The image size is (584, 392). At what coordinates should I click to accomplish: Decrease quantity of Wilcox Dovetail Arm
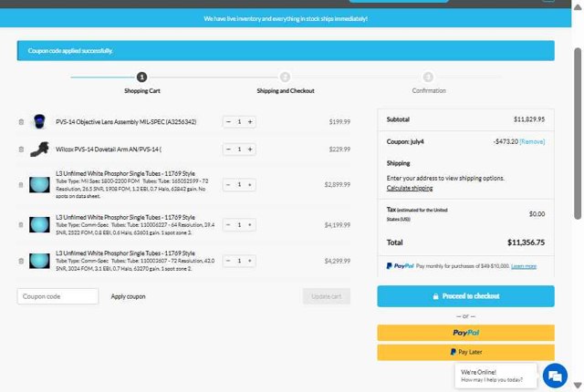pos(229,150)
